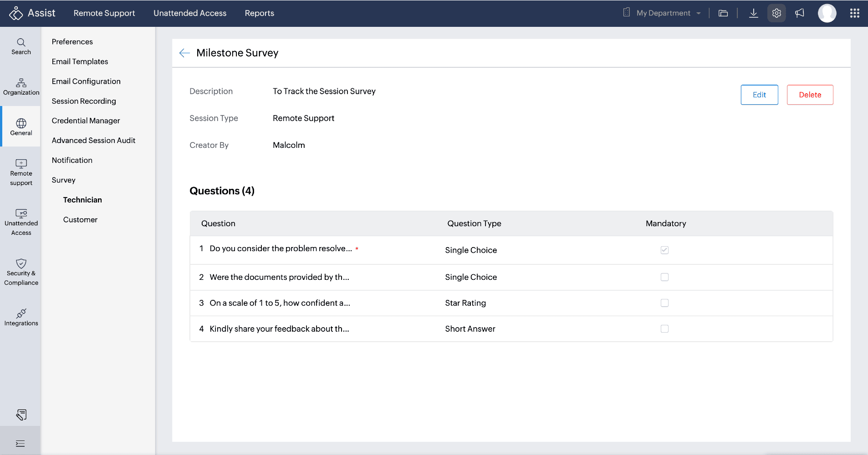The height and width of the screenshot is (455, 868).
Task: Open the file transfer folder icon
Action: 723,13
